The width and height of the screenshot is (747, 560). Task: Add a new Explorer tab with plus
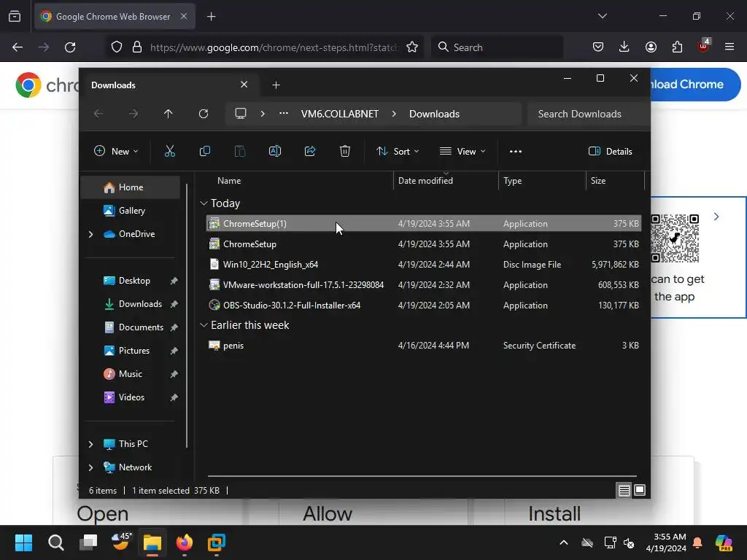pyautogui.click(x=276, y=85)
